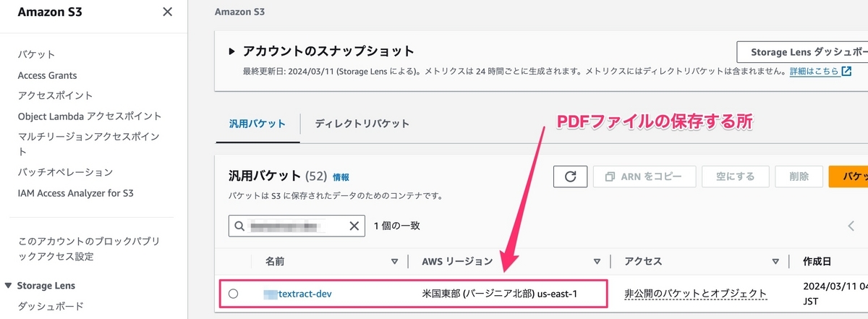The width and height of the screenshot is (868, 319).
Task: Go to アクセスポイント in the sidebar
Action: click(x=55, y=95)
